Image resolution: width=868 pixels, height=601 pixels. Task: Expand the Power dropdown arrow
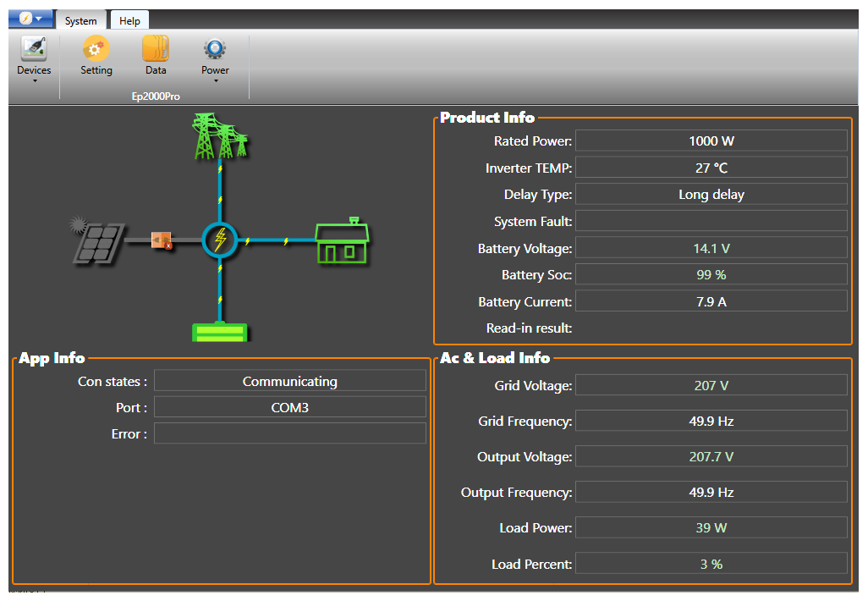pyautogui.click(x=215, y=81)
